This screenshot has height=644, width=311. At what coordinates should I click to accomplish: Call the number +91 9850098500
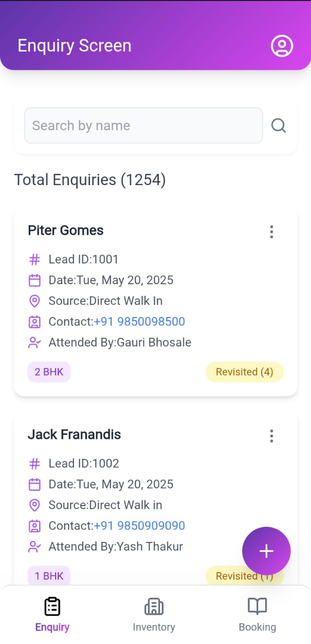[139, 321]
